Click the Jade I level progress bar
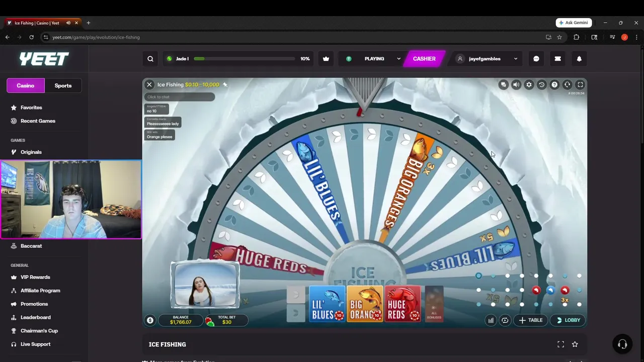The image size is (644, 362). click(244, 59)
